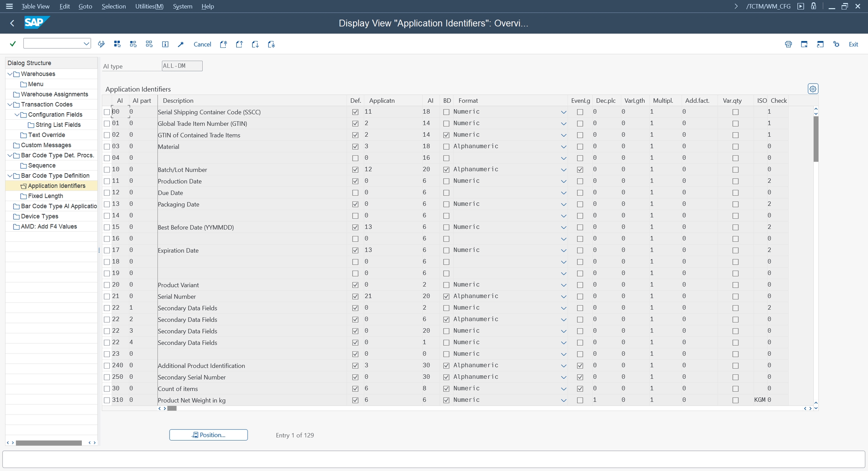
Task: Click the Deselect All entries icon
Action: (149, 44)
